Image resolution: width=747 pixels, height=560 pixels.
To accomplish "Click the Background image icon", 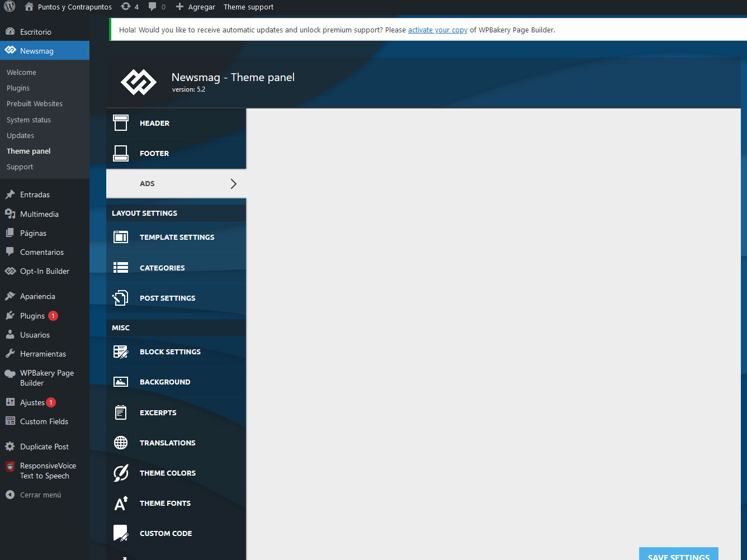I will tap(121, 382).
